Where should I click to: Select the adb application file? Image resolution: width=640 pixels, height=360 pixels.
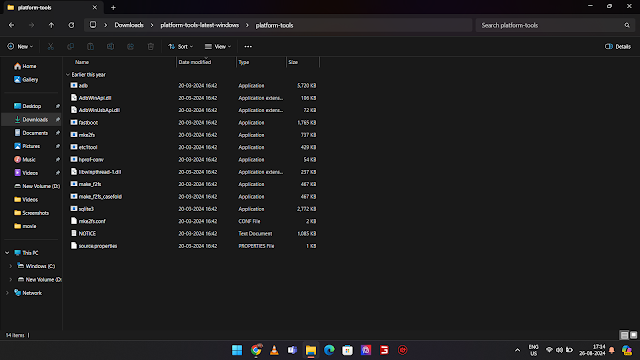point(83,86)
